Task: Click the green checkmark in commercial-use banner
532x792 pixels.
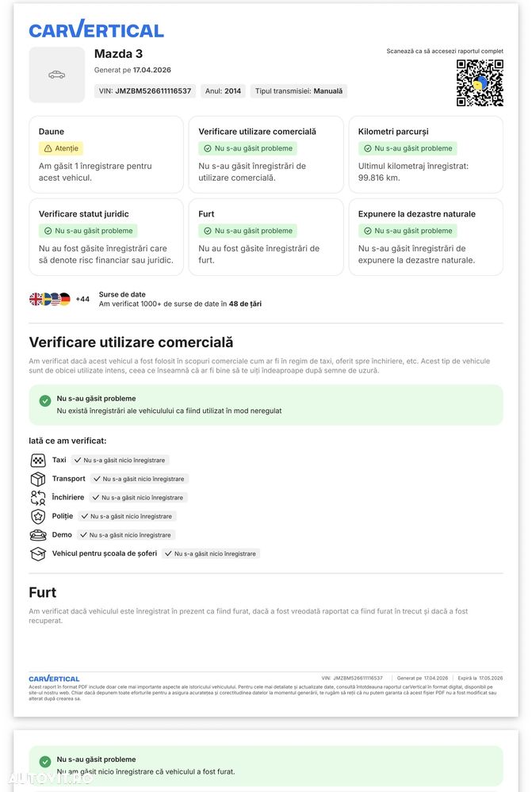Action: 45,401
